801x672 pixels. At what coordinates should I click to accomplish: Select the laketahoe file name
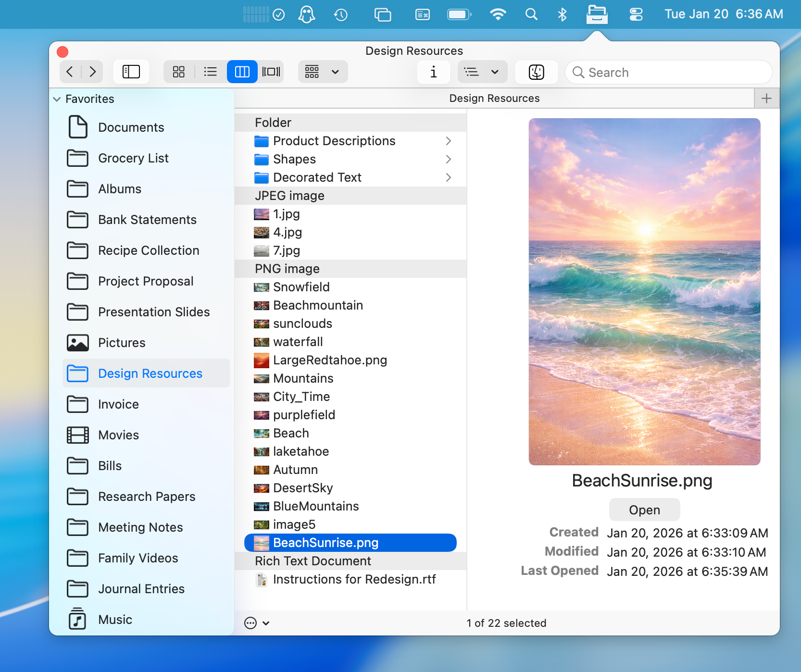tap(301, 451)
